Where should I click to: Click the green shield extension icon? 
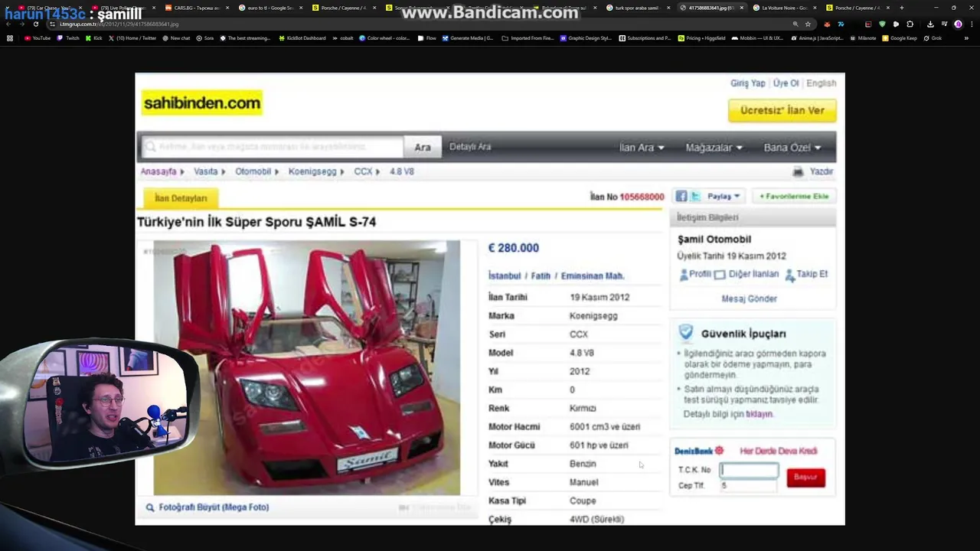click(882, 24)
